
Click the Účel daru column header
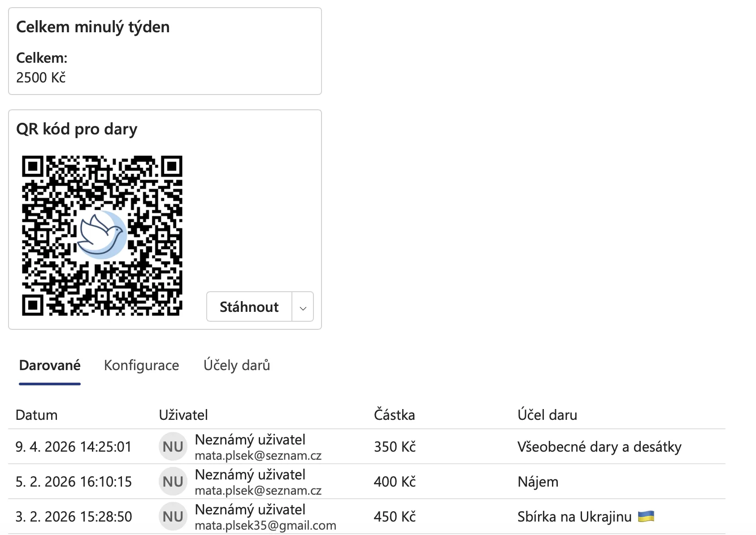(x=547, y=415)
